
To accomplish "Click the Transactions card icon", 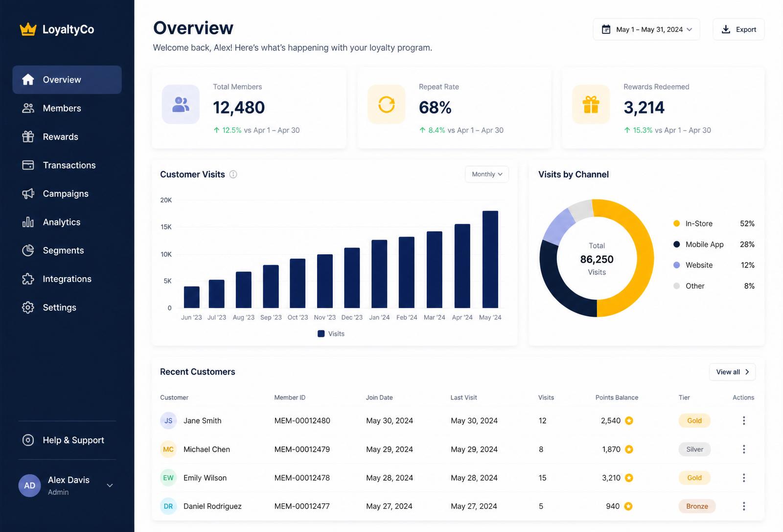I will click(28, 165).
